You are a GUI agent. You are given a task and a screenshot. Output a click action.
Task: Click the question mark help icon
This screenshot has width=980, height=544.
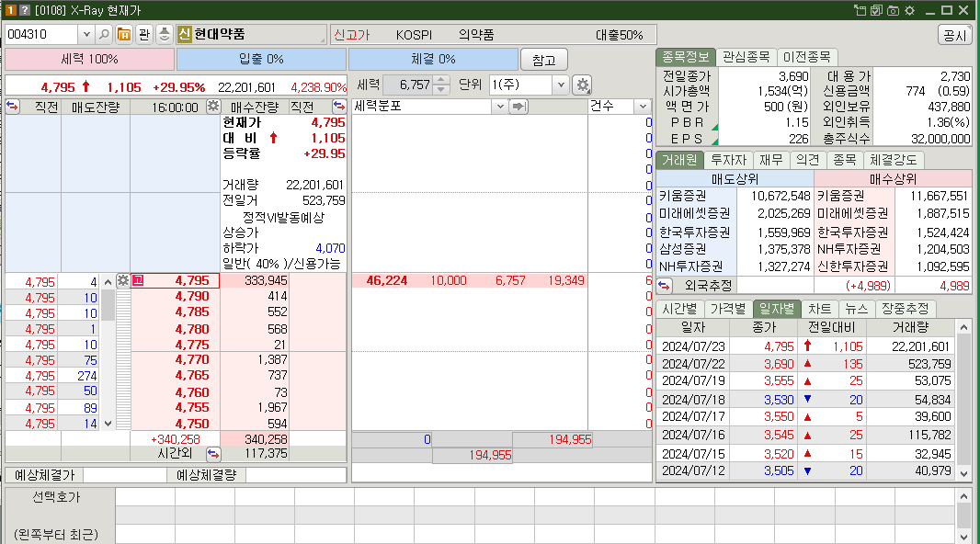pyautogui.click(x=25, y=10)
